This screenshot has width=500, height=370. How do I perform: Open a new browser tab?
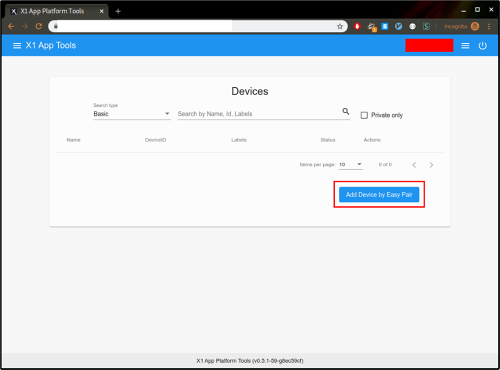point(118,11)
